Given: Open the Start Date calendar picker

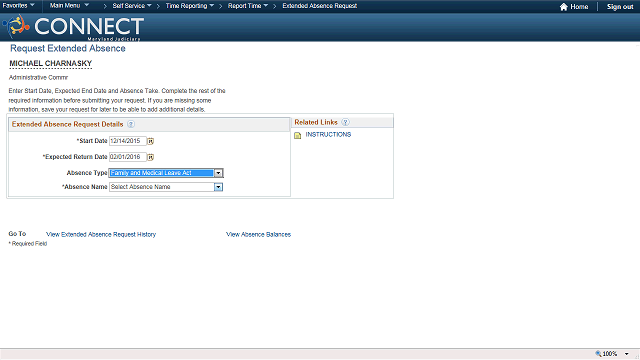Looking at the screenshot, I should [x=150, y=141].
